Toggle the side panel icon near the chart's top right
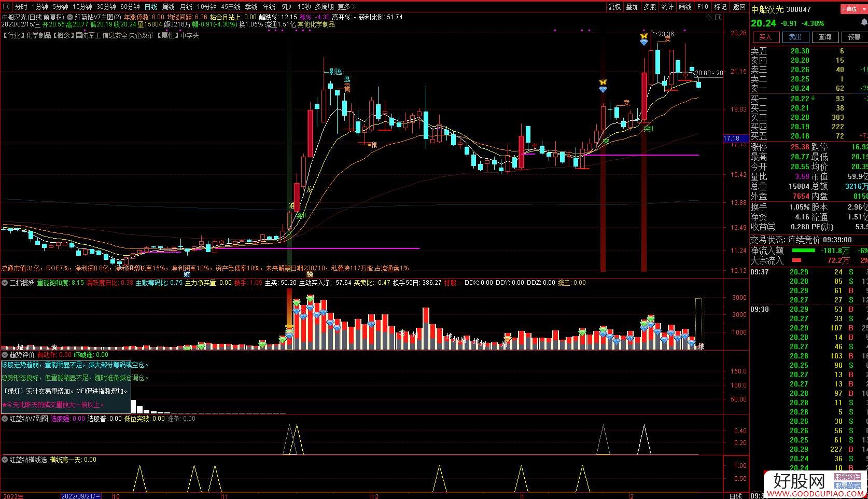868x499 pixels. click(718, 17)
